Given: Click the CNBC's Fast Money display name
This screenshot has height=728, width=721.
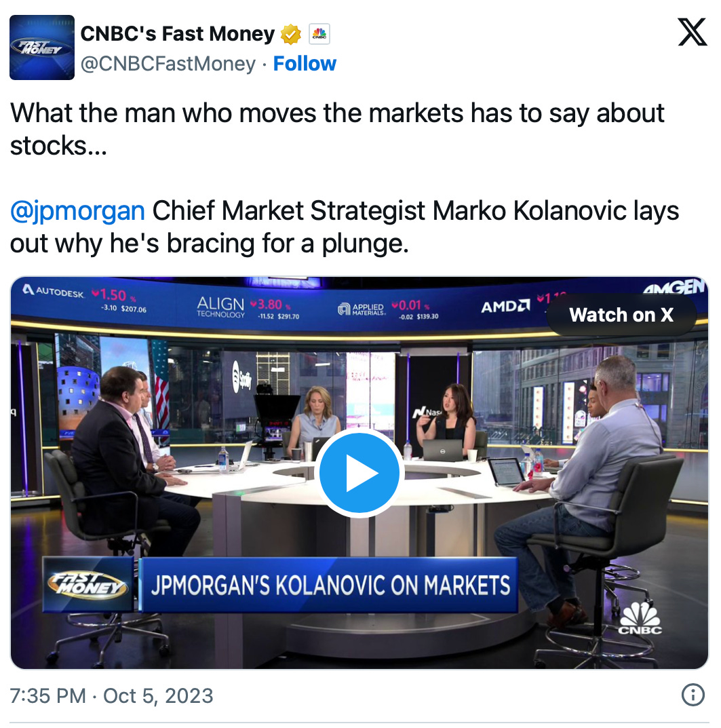Looking at the screenshot, I should [177, 34].
